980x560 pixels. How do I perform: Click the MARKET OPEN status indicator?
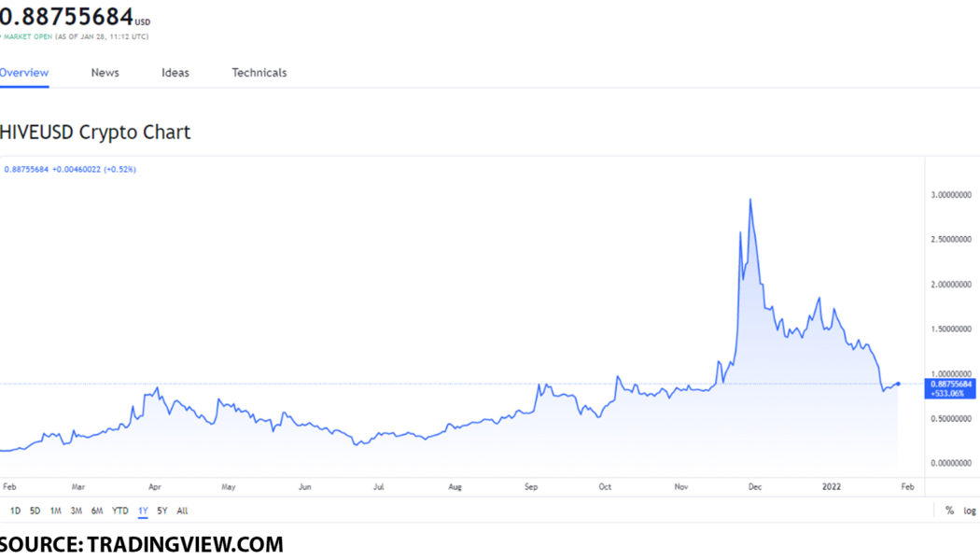tap(26, 35)
